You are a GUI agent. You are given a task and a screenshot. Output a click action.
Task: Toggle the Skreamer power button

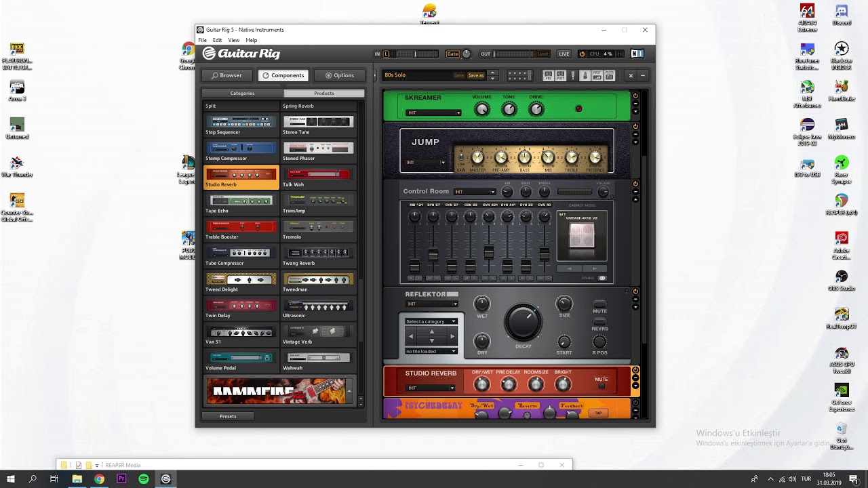click(635, 96)
